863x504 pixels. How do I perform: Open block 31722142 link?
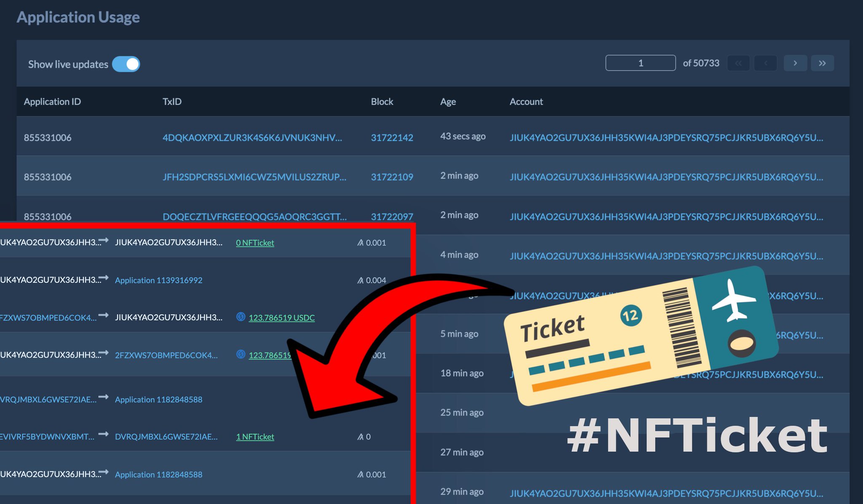tap(391, 138)
